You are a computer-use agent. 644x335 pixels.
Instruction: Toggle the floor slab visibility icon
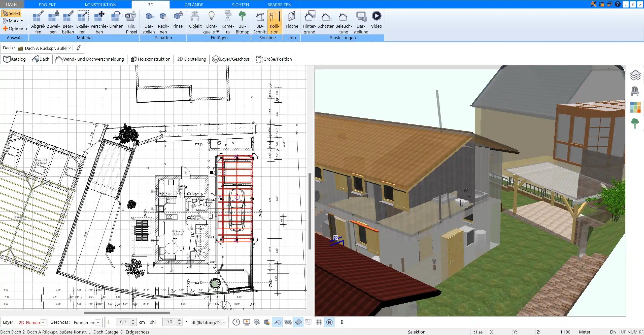pyautogui.click(x=298, y=322)
